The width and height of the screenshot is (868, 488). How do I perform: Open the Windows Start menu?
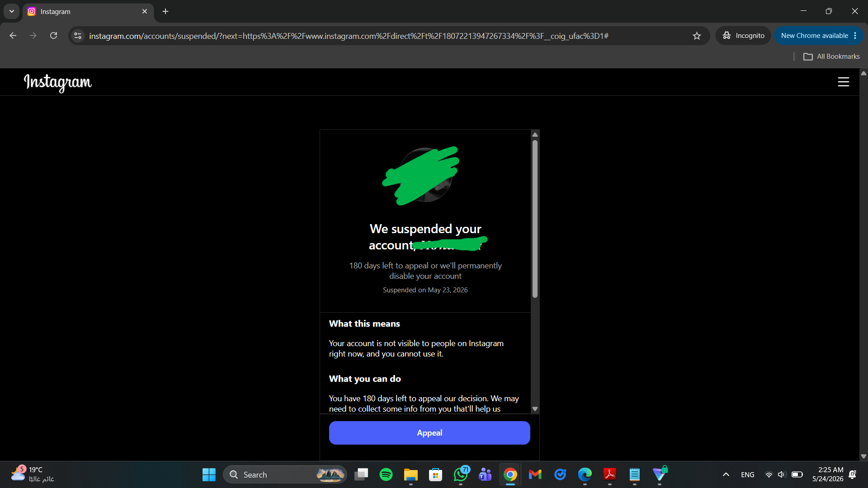[x=209, y=474]
